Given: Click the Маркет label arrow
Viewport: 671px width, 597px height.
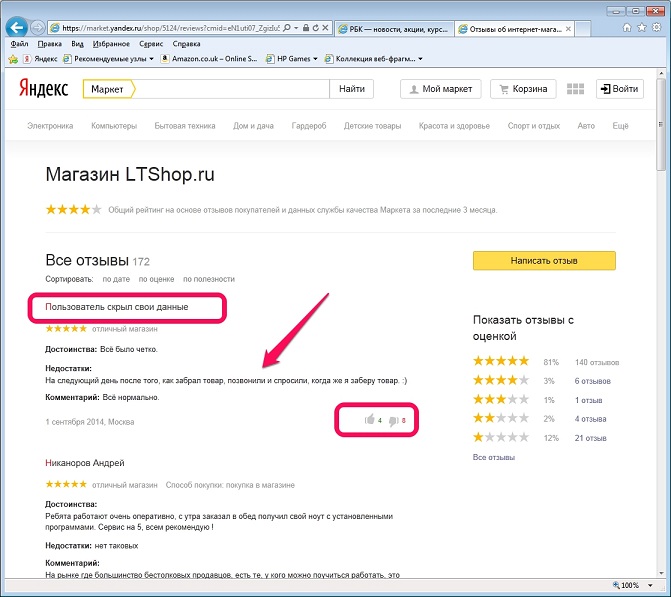Looking at the screenshot, I should 109,89.
